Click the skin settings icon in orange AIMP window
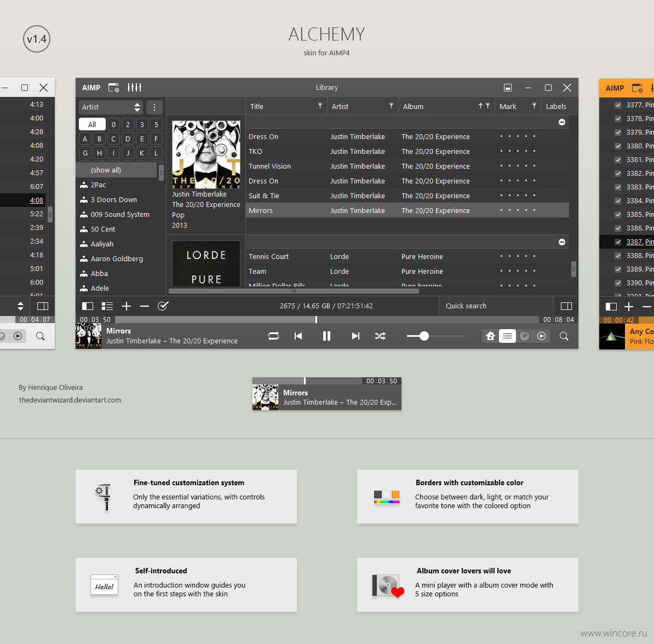Screen dimensions: 654x644 point(638,88)
